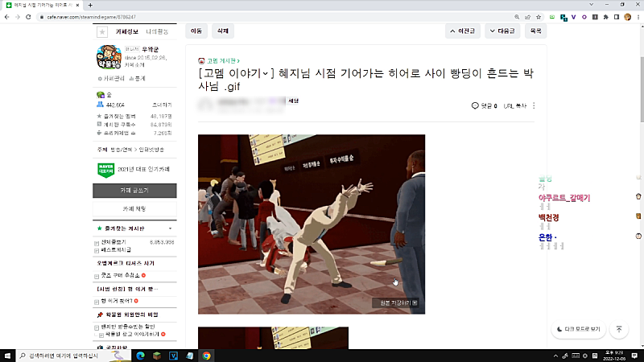
Task: Click the green extension icon in toolbar
Action: click(x=552, y=17)
